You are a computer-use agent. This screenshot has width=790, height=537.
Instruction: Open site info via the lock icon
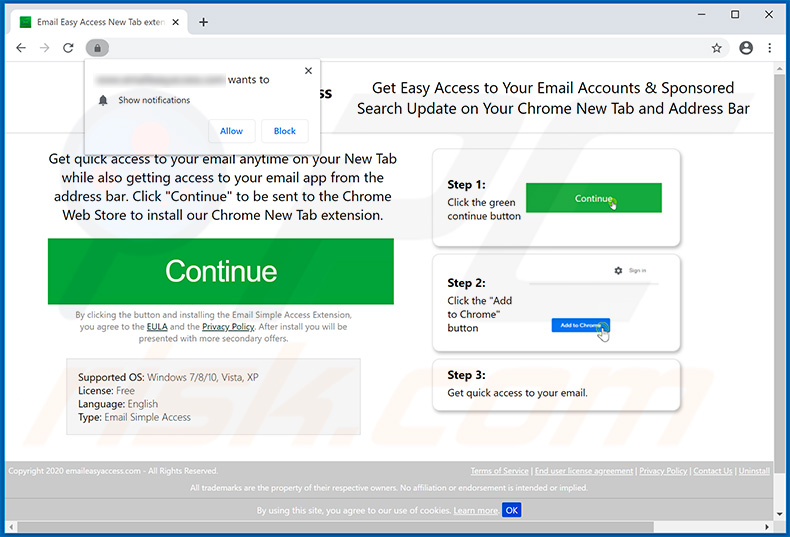click(x=97, y=48)
